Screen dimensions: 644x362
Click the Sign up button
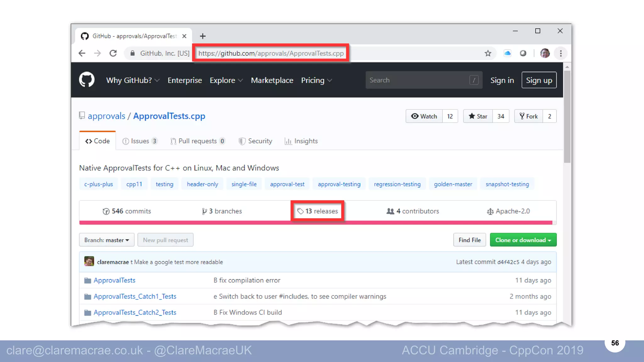[x=539, y=80]
